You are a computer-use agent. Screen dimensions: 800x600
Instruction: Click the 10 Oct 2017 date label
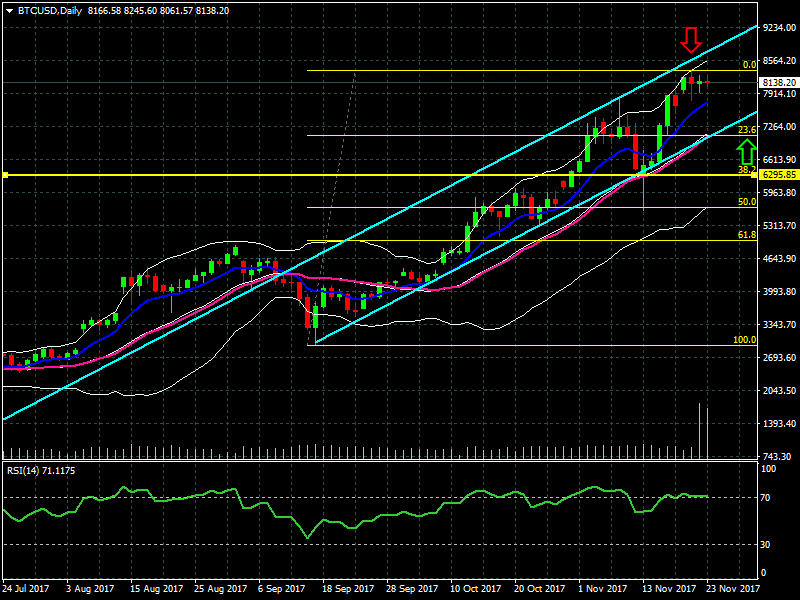click(x=476, y=588)
